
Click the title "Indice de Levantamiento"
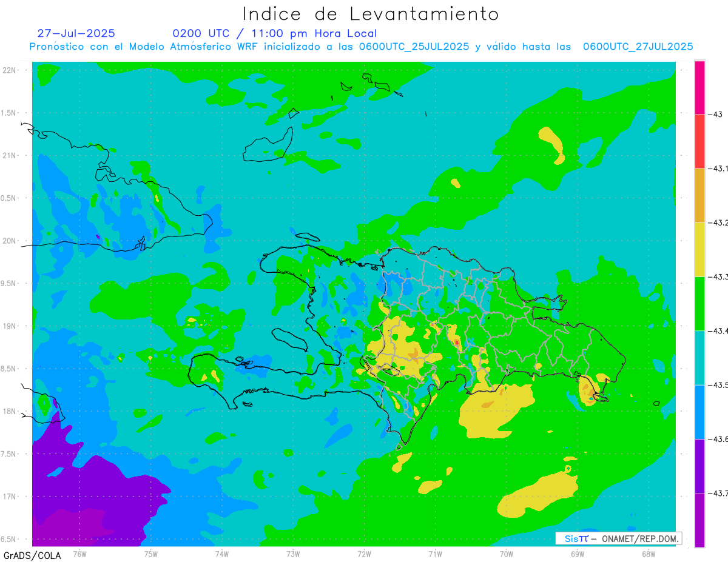click(371, 13)
